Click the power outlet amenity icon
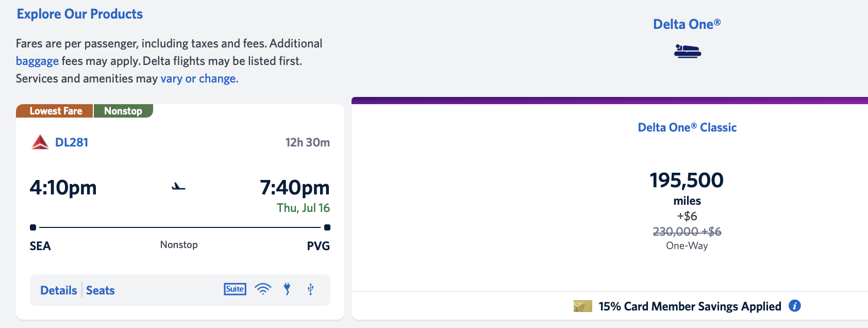Image resolution: width=868 pixels, height=328 pixels. point(287,289)
